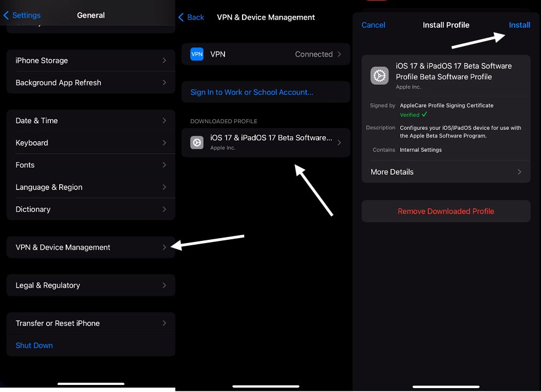This screenshot has height=392, width=541.
Task: Open More Details
Action: (x=446, y=171)
